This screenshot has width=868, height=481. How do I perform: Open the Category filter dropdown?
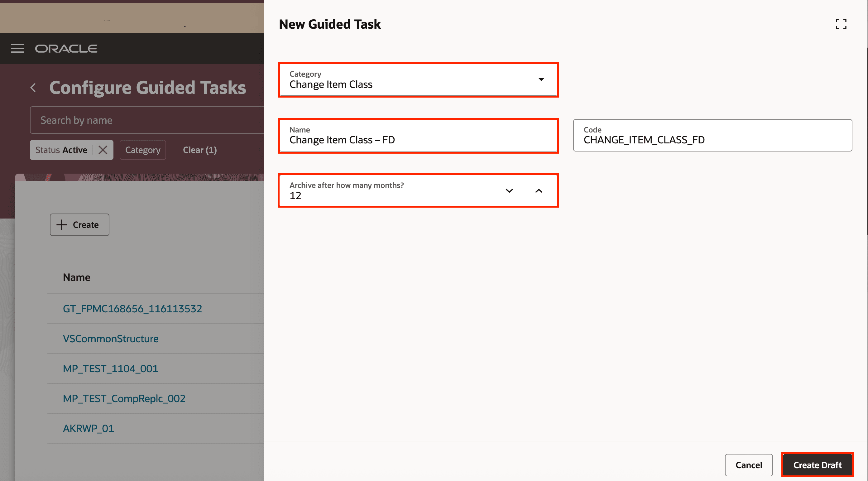(x=142, y=150)
